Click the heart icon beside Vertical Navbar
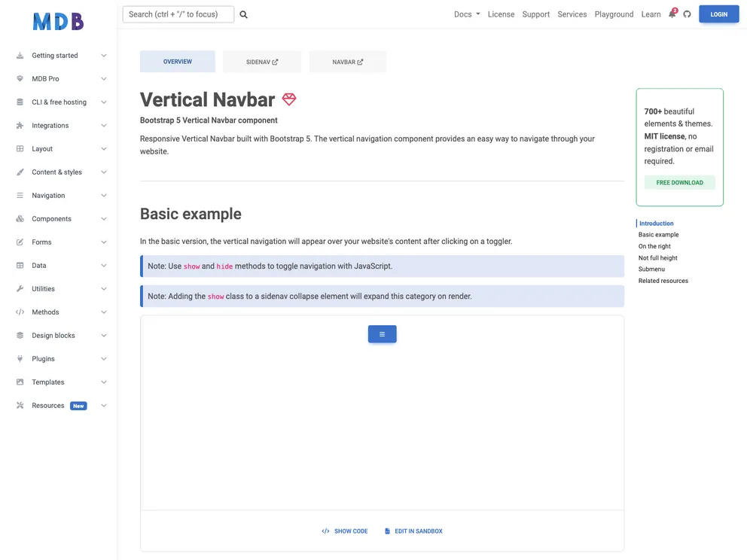747x560 pixels. point(288,99)
